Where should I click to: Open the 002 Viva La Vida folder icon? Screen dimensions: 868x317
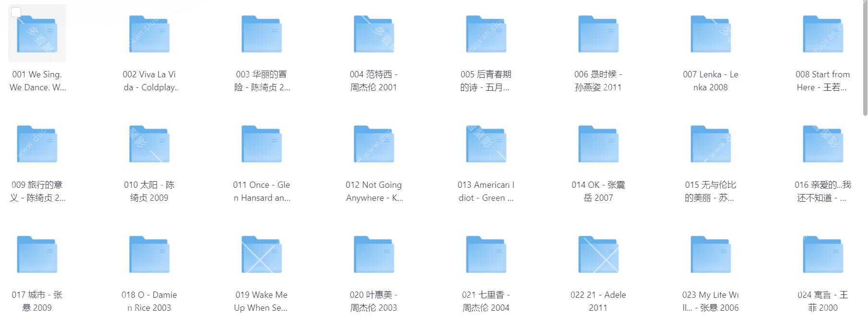tap(149, 34)
